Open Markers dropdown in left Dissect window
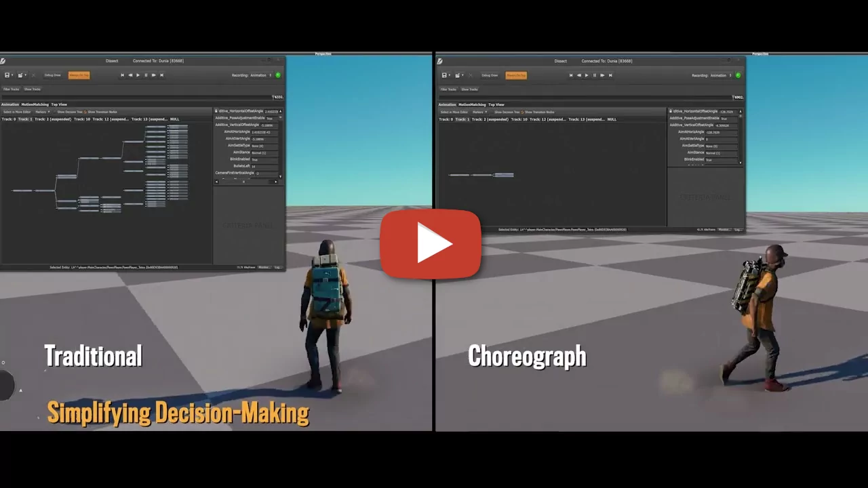 click(x=43, y=112)
